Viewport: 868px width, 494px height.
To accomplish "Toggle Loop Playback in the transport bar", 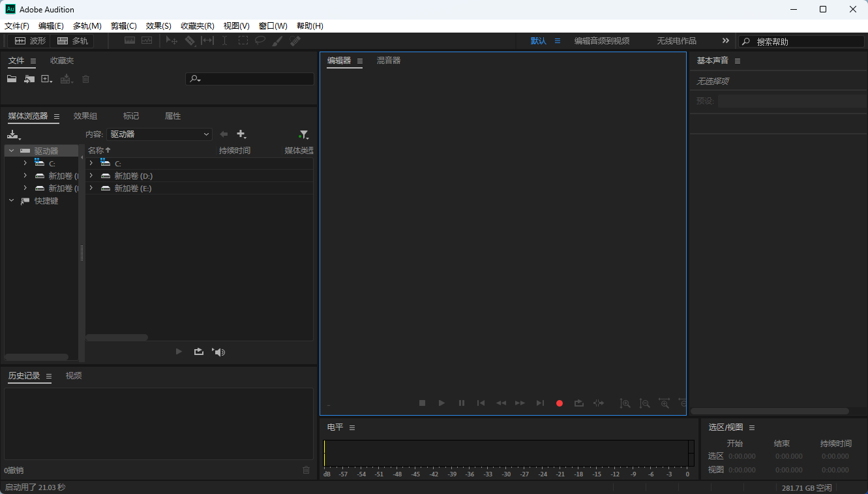I will [x=578, y=403].
